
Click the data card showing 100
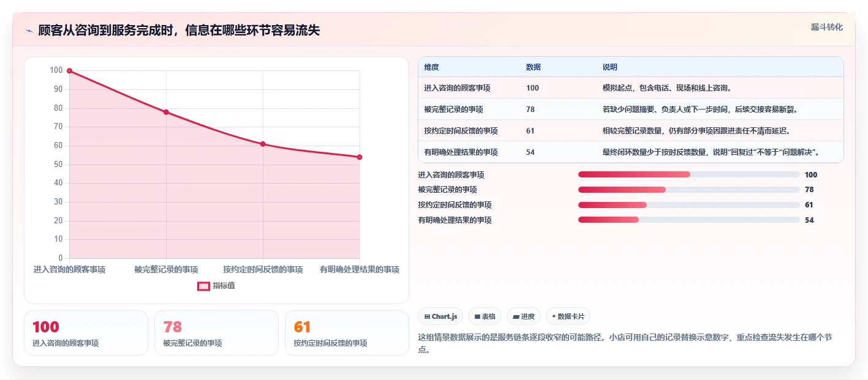click(x=86, y=333)
